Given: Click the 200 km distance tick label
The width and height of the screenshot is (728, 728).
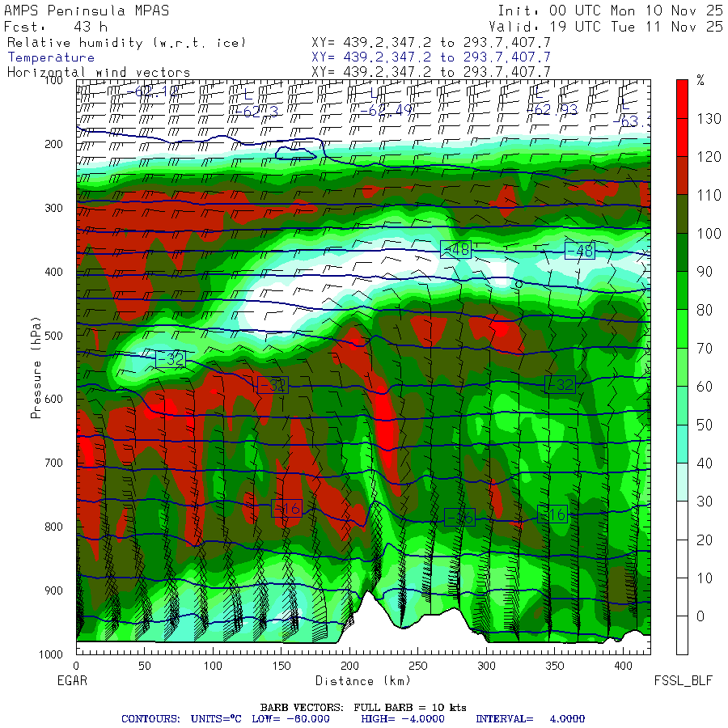Looking at the screenshot, I should pos(349,666).
